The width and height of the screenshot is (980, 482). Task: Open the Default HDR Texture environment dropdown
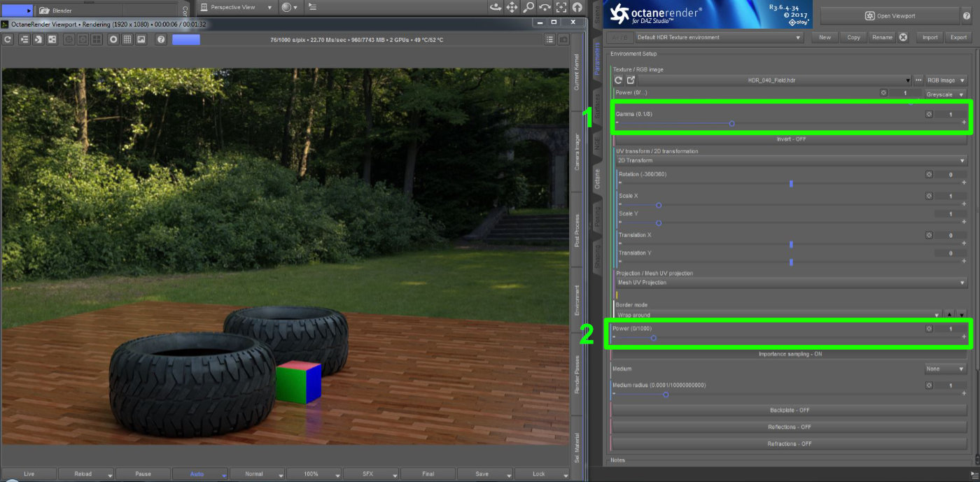click(719, 37)
